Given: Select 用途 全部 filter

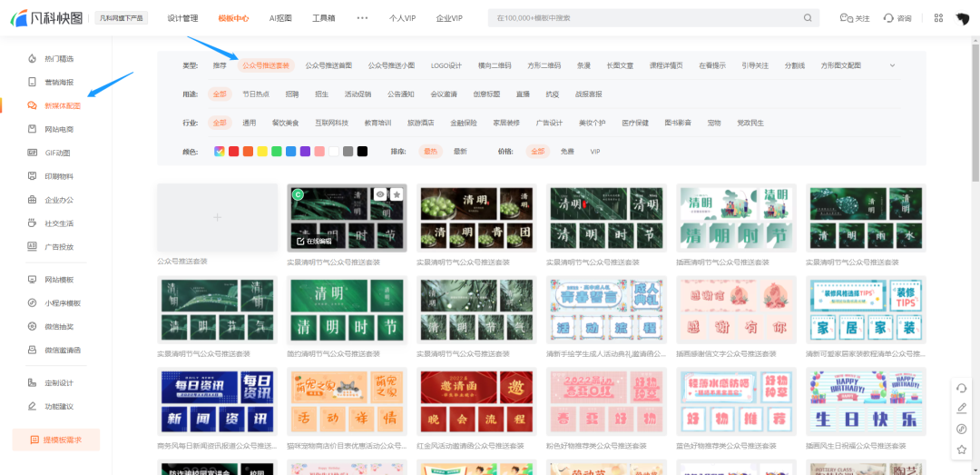Looking at the screenshot, I should pos(220,94).
